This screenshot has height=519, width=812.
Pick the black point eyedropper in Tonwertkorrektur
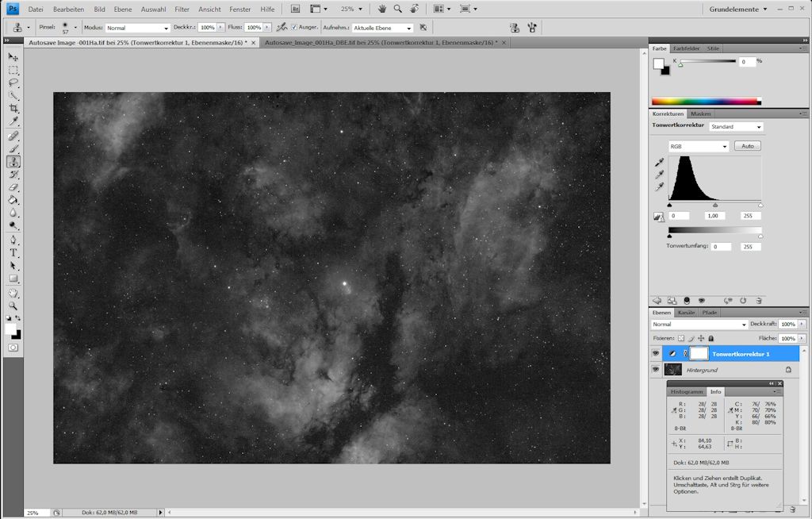(x=659, y=163)
